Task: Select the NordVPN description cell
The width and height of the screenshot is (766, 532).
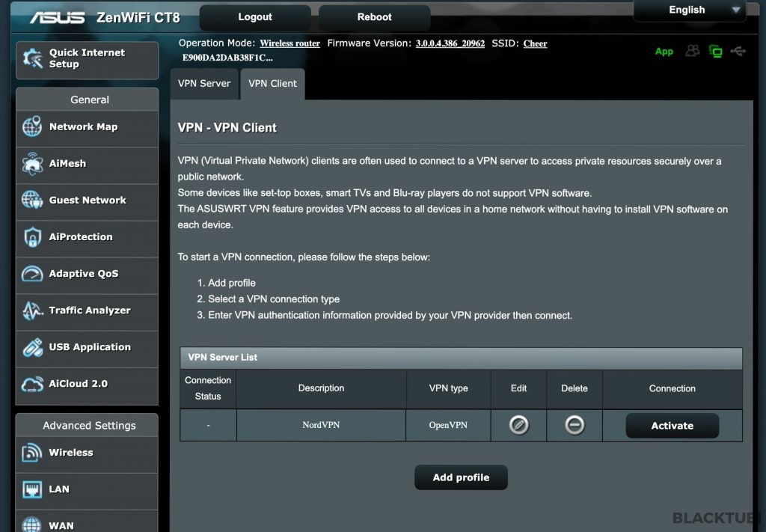Action: click(x=321, y=425)
